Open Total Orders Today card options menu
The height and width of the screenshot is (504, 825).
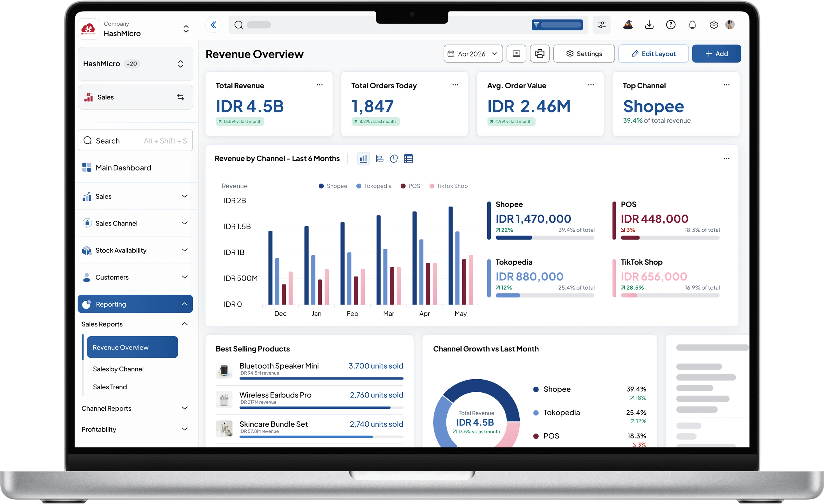455,85
